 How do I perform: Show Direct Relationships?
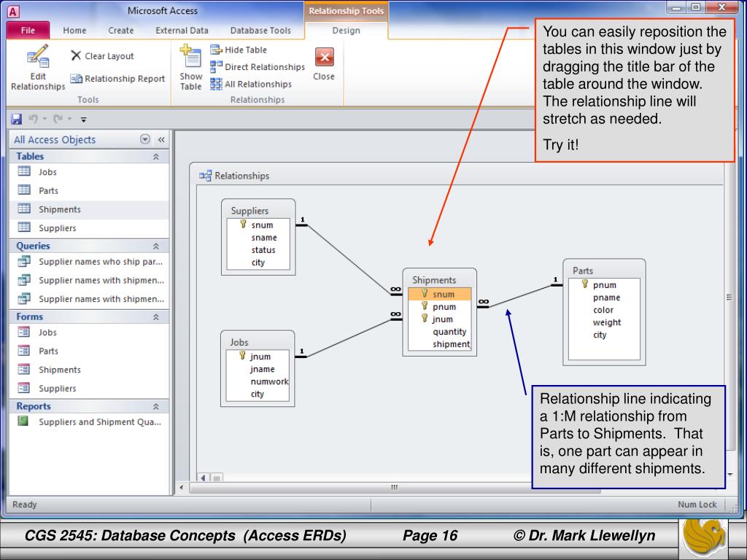pyautogui.click(x=258, y=66)
